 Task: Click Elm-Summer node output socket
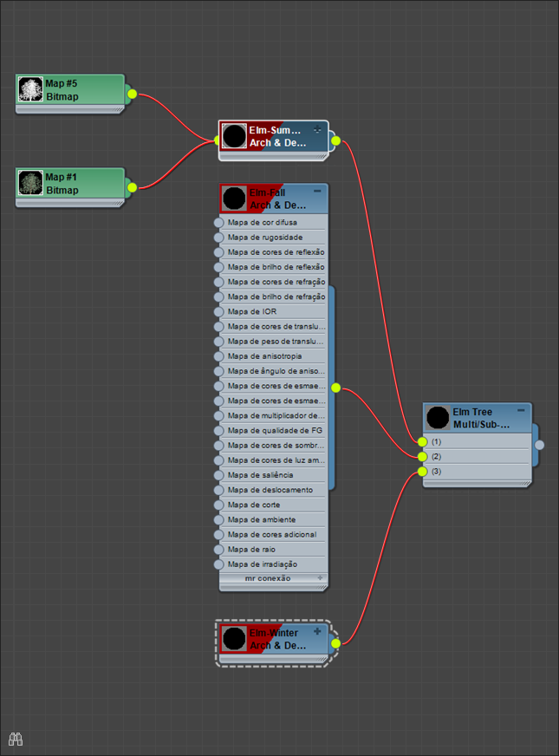pos(336,140)
